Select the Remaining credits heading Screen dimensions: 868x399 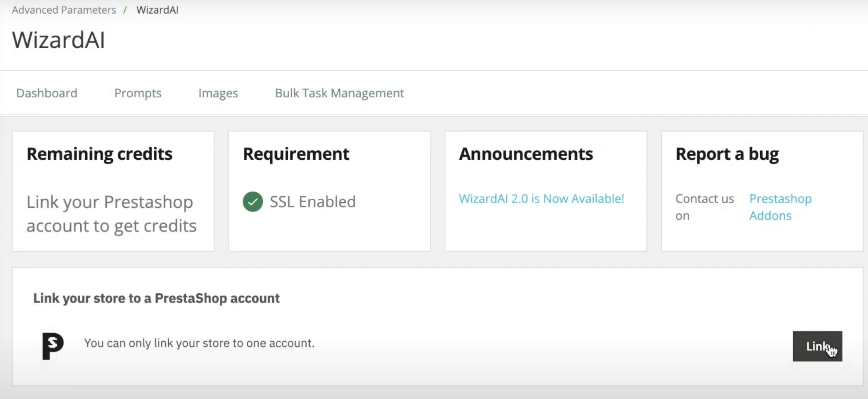point(99,154)
